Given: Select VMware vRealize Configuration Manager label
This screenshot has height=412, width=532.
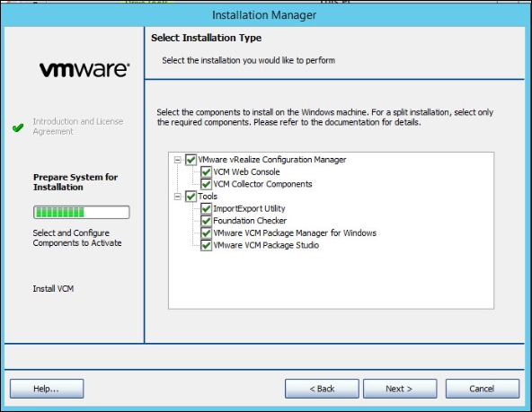Looking at the screenshot, I should pyautogui.click(x=271, y=160).
